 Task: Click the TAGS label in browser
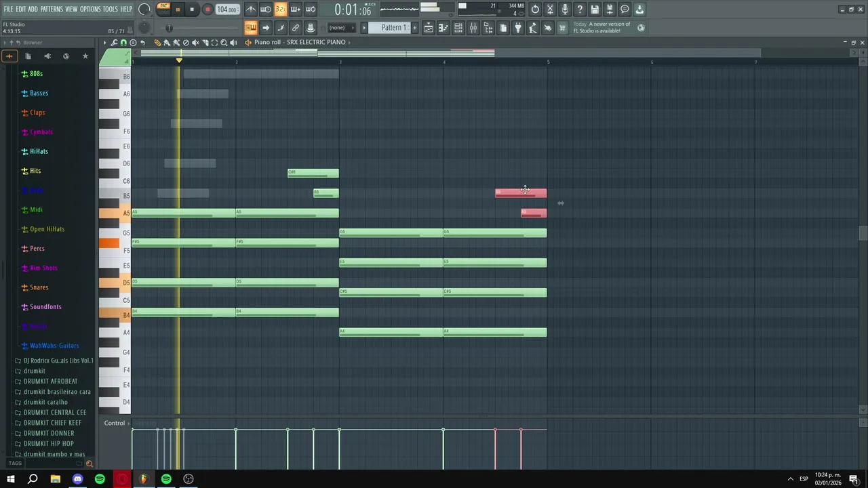coord(15,464)
